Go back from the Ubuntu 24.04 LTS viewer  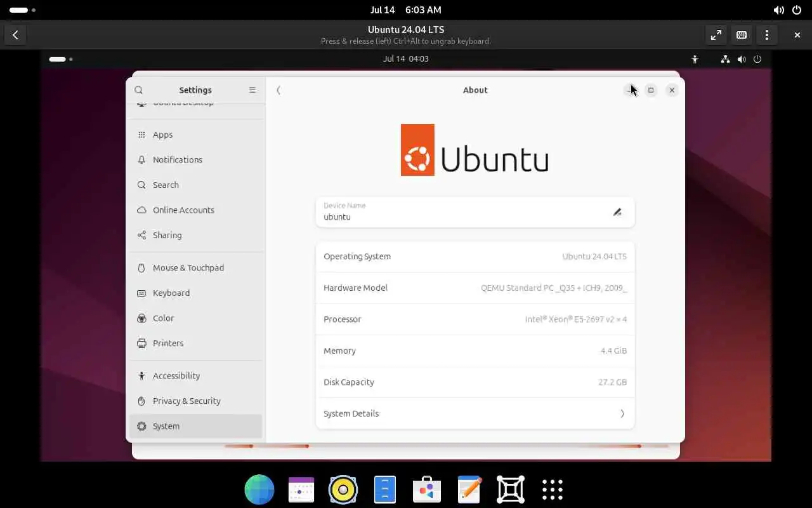[15, 35]
